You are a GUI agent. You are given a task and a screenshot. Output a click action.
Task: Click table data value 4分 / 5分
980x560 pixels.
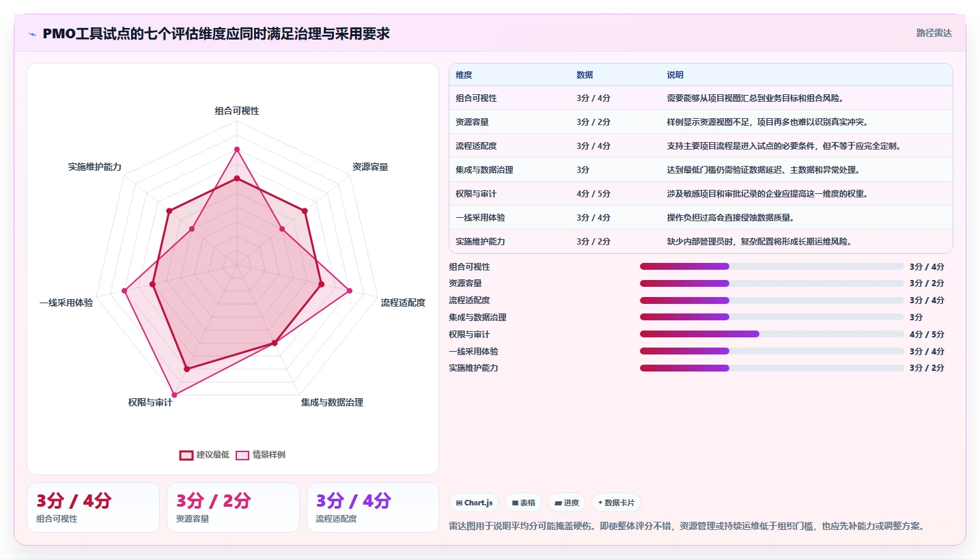(593, 194)
